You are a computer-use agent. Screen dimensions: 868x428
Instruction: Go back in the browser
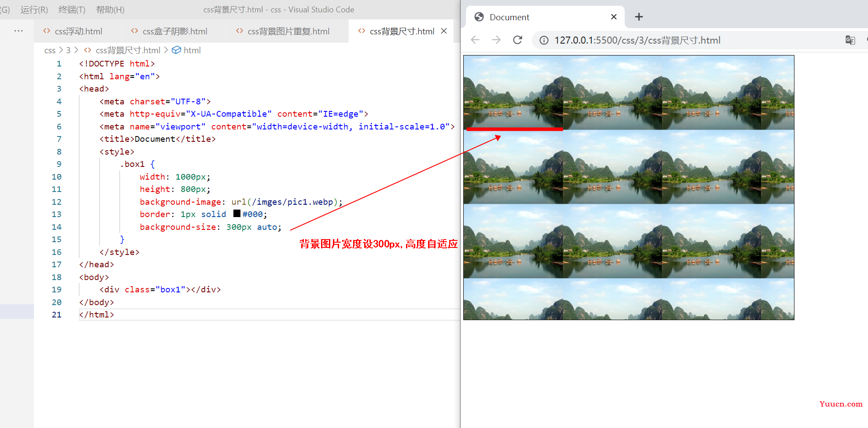(x=475, y=40)
